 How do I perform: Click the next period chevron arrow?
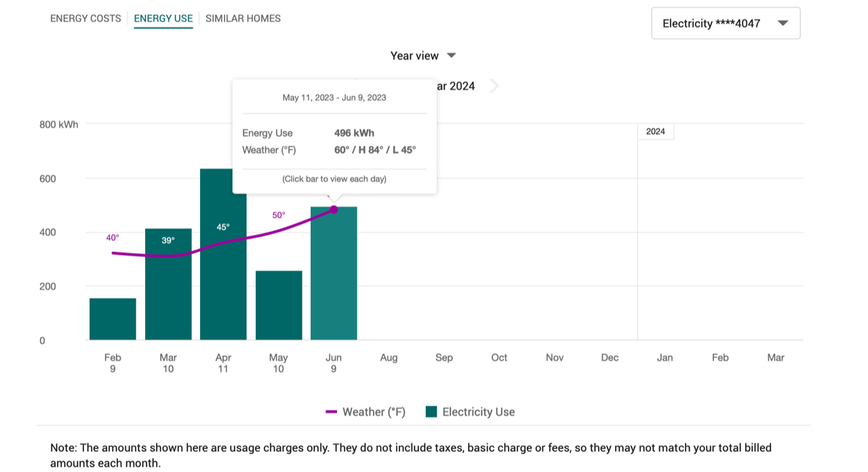click(494, 86)
